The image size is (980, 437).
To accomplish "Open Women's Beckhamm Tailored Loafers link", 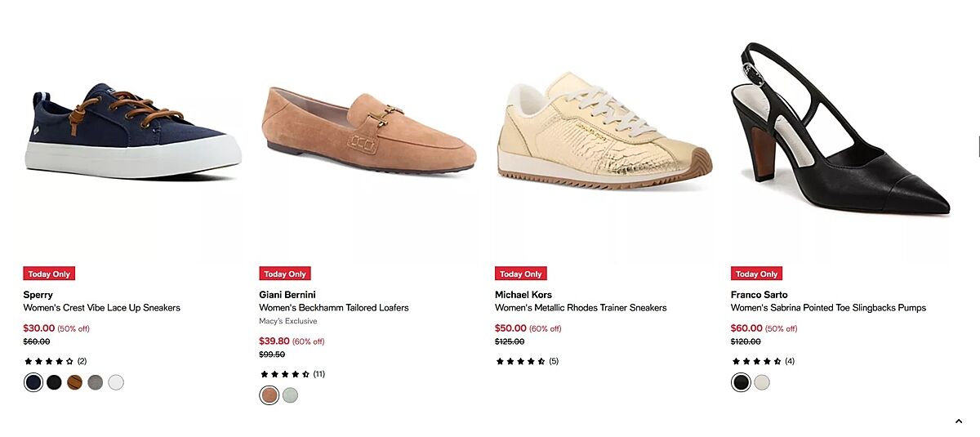I will 334,308.
